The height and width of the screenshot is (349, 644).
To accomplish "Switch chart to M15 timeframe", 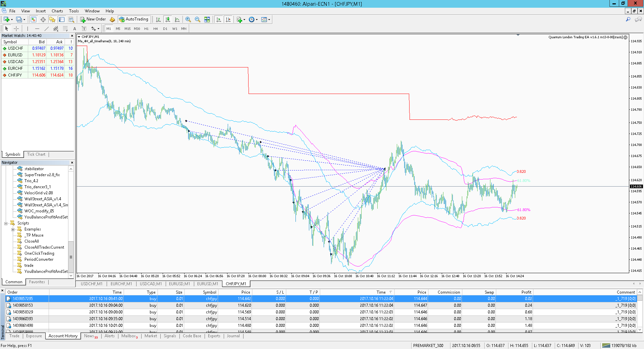I will point(127,29).
